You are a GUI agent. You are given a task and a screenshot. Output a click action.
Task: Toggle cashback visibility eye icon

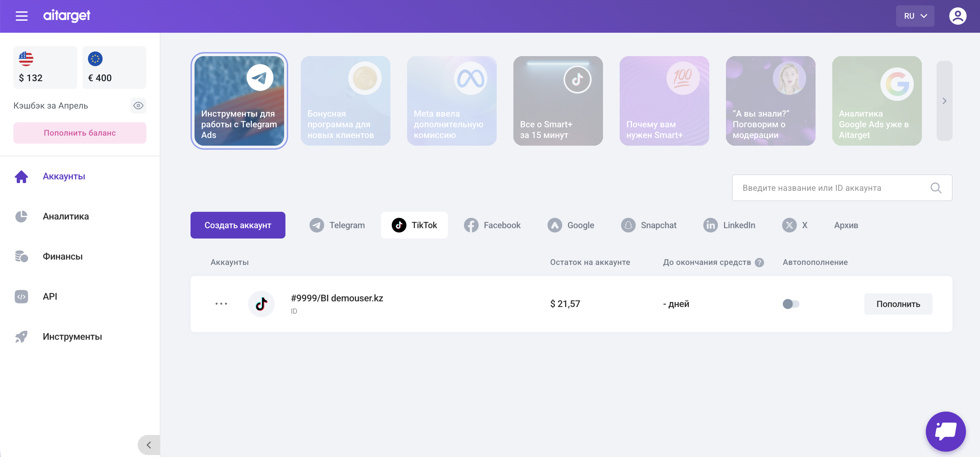(x=138, y=105)
